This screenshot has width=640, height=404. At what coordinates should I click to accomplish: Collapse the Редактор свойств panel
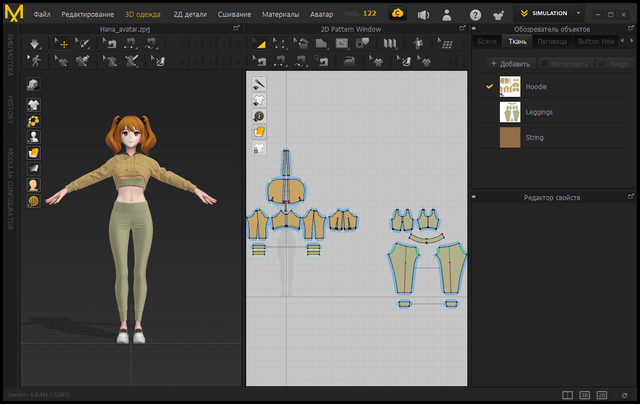tap(475, 197)
